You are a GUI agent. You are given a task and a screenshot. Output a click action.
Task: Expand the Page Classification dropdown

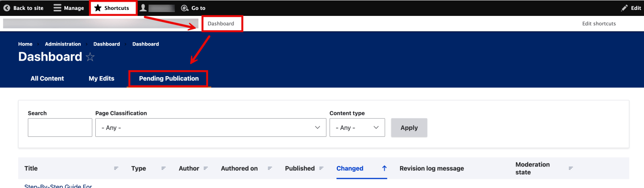pyautogui.click(x=210, y=128)
